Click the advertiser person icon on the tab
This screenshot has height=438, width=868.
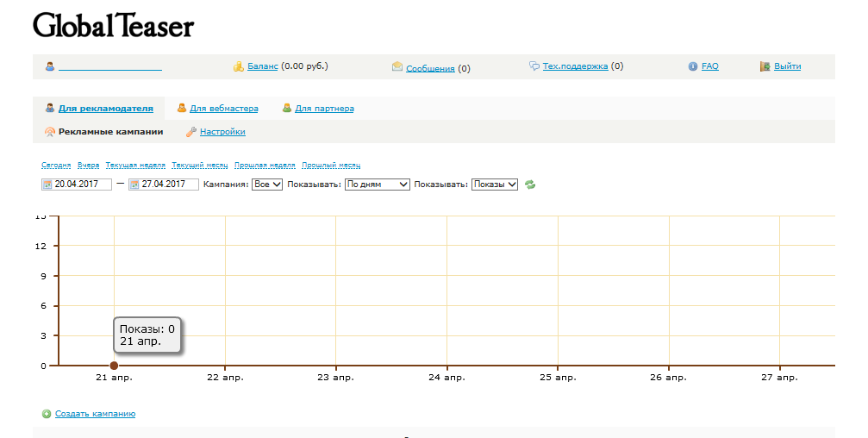[x=50, y=108]
